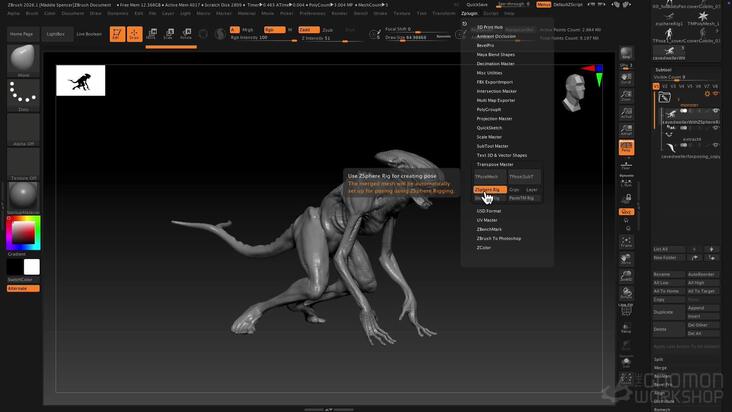Click the ZSphere Rig button
Screen dimensions: 732x412
[x=490, y=189]
